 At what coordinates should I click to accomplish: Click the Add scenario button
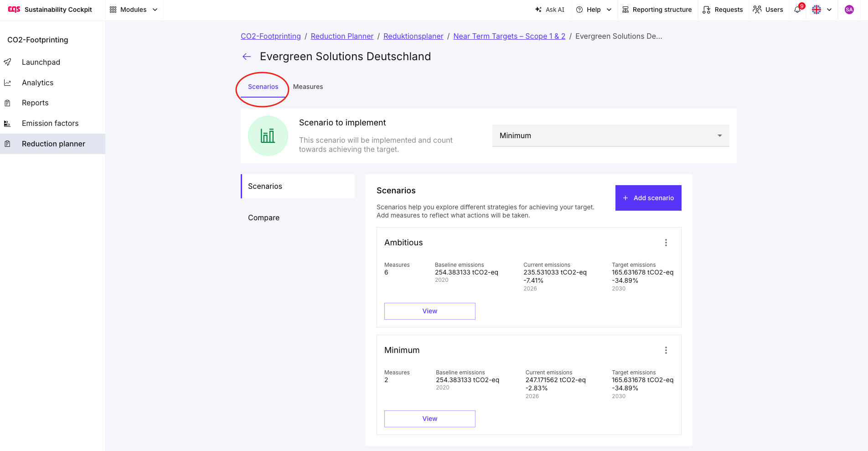click(648, 198)
